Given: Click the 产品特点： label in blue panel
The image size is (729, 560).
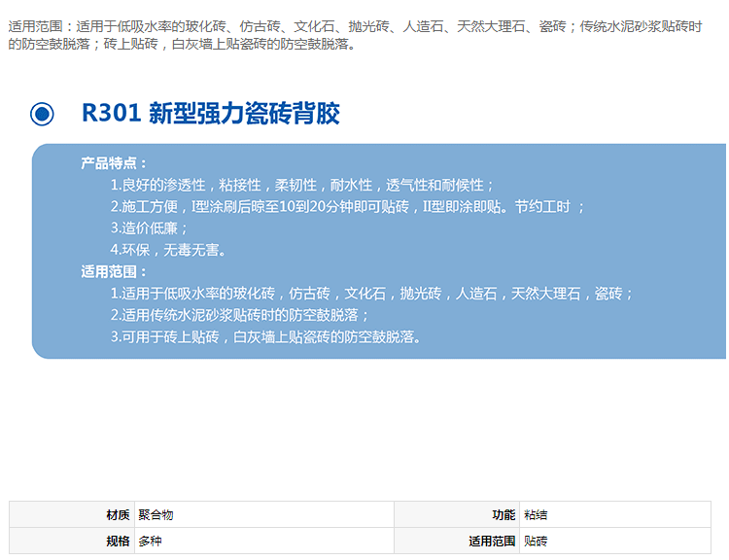Looking at the screenshot, I should point(115,163).
